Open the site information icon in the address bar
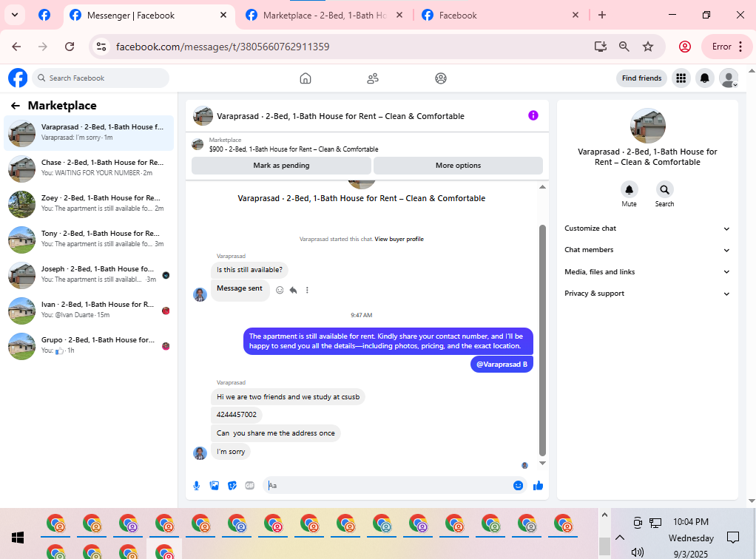Screen dimensions: 756x559 click(101, 47)
